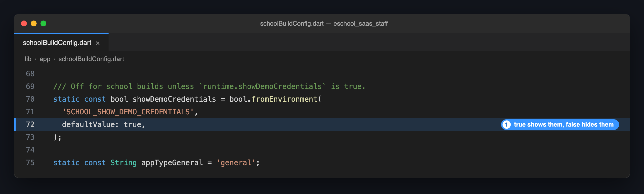644x194 pixels.
Task: Click the red close window button
Action: point(24,23)
